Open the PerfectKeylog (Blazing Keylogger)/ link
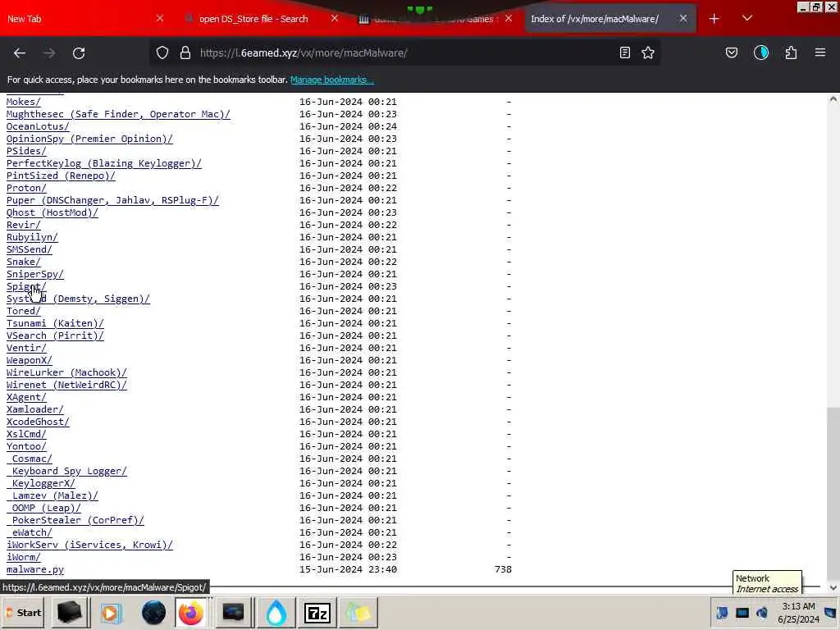The height and width of the screenshot is (630, 840). coord(104,163)
